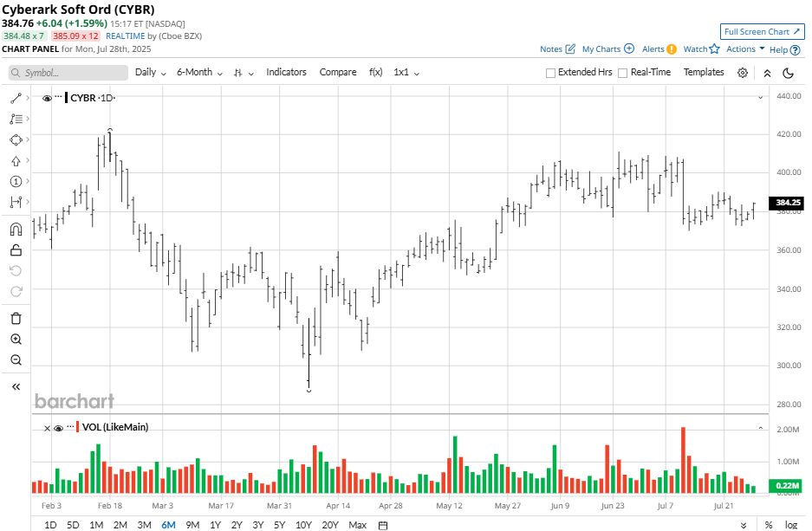The height and width of the screenshot is (531, 812).
Task: Click the Watch star icon
Action: click(x=715, y=49)
